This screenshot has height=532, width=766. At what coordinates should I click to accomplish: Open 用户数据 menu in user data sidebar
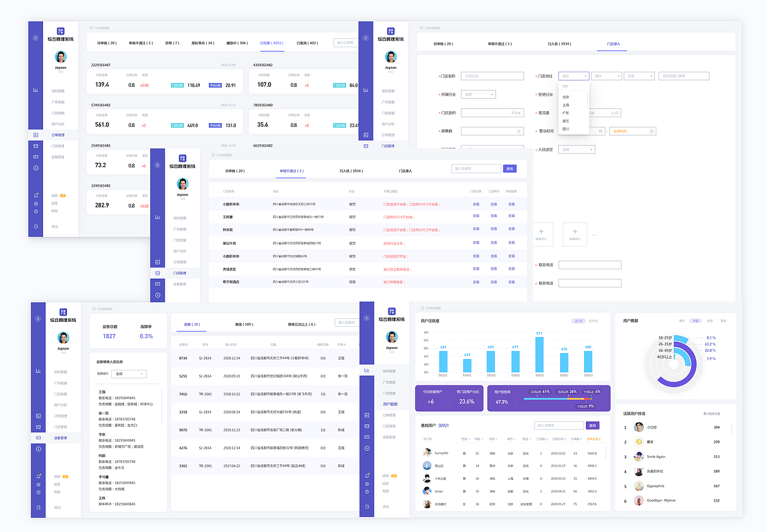390,404
